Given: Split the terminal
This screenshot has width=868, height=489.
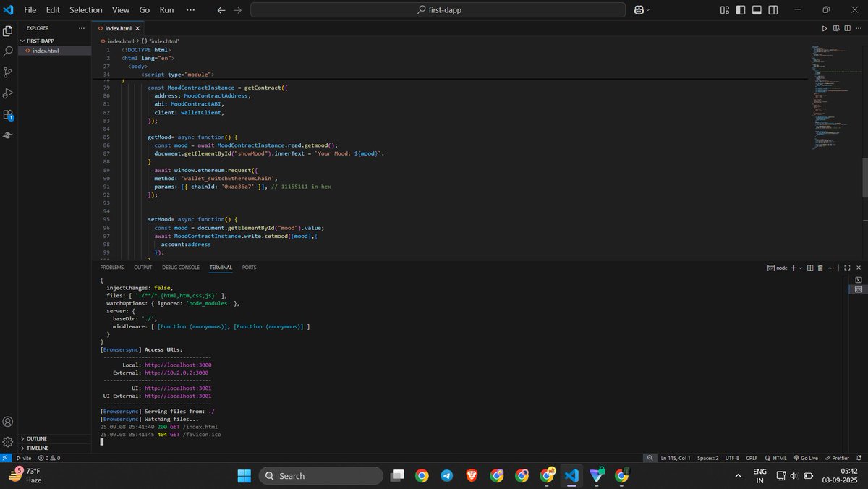Looking at the screenshot, I should click(x=810, y=268).
